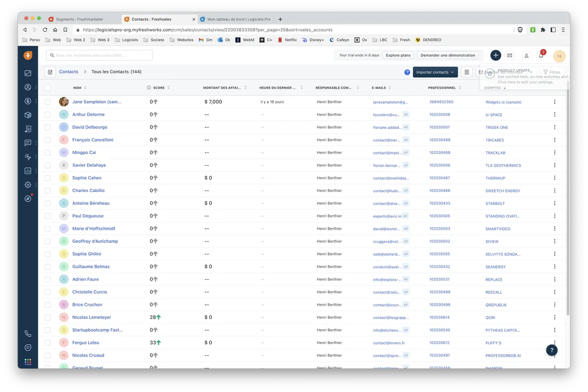Select the checkbox next to Sophie Cahen

click(48, 178)
